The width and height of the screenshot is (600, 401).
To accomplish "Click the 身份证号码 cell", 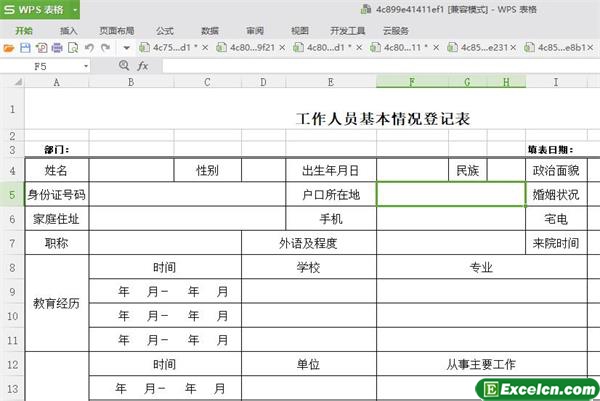I will tap(57, 194).
